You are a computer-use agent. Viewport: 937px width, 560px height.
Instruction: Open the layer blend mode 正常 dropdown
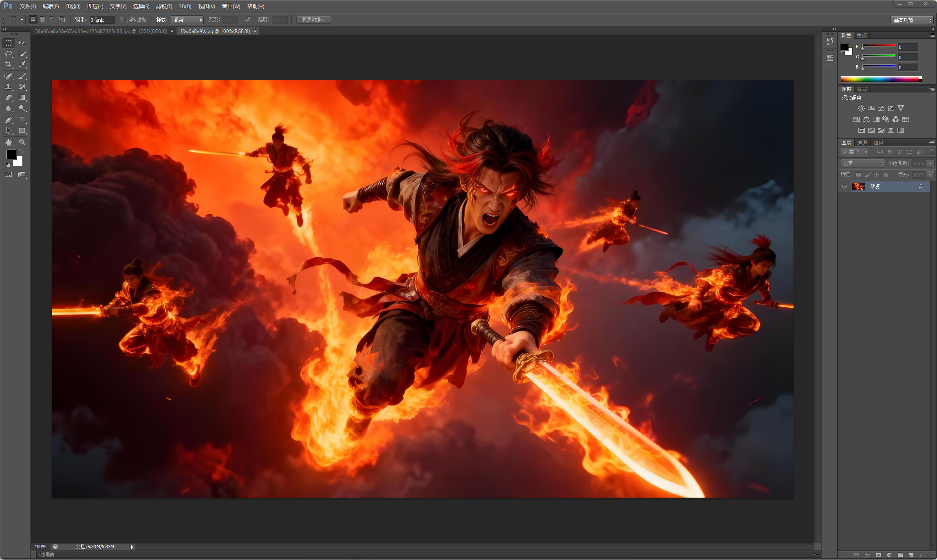(x=862, y=163)
